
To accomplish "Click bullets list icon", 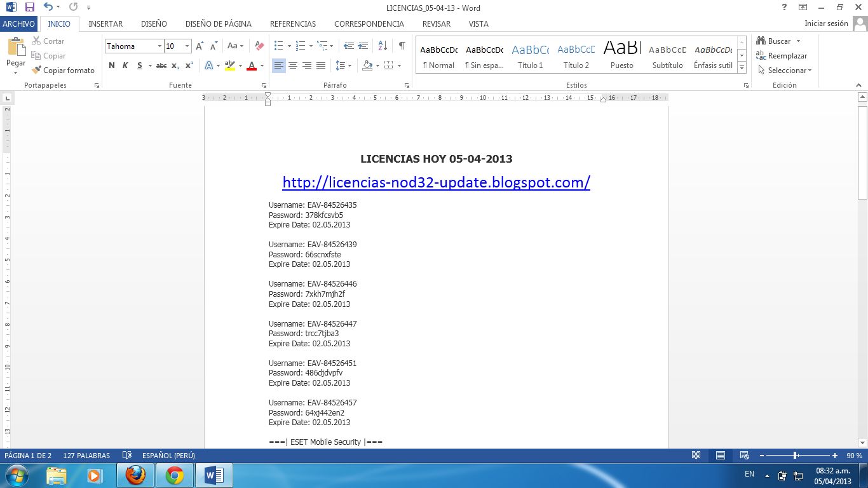I will tap(278, 46).
